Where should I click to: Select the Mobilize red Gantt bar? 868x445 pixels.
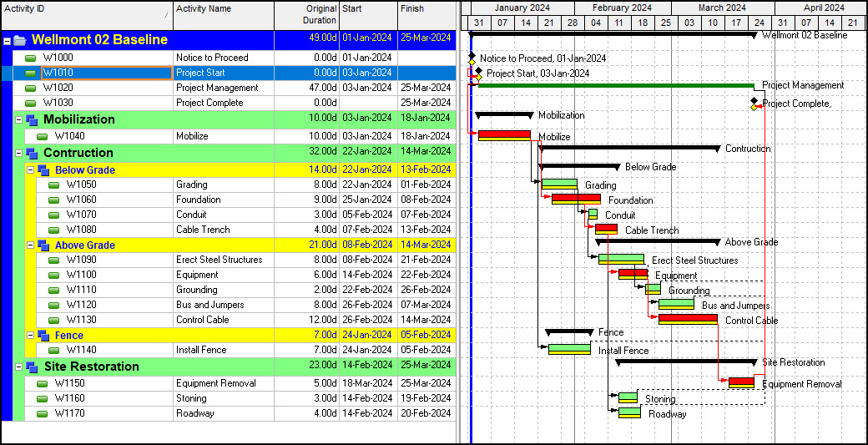pos(504,135)
